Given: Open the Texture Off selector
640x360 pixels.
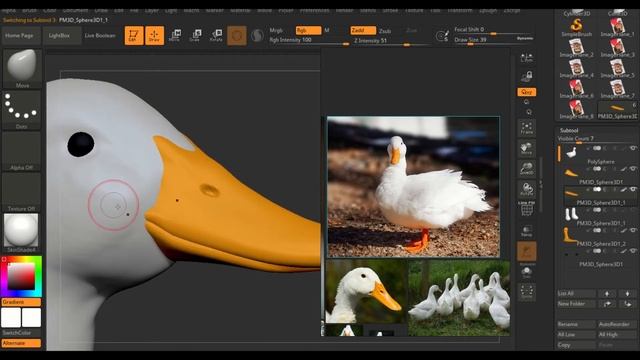Looking at the screenshot, I should point(22,192).
